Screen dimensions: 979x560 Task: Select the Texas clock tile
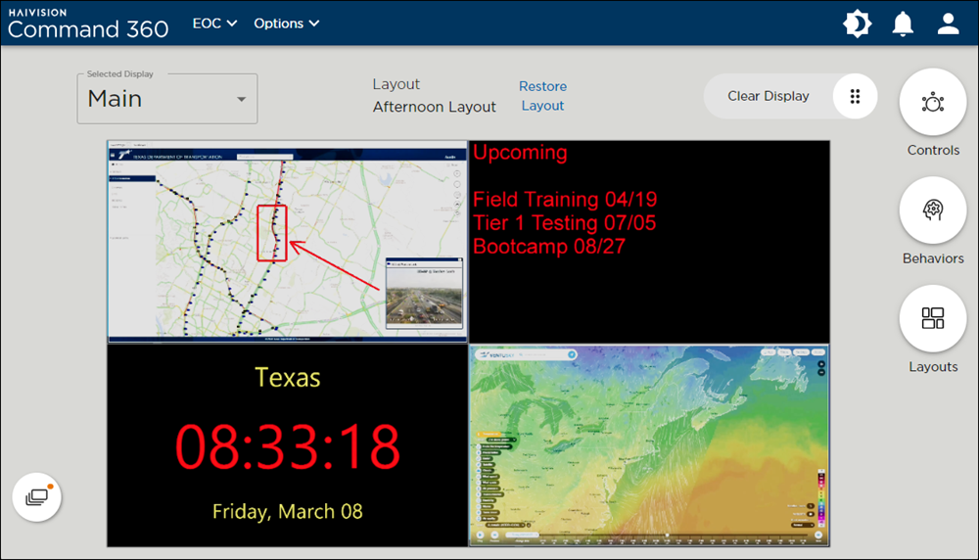pos(287,445)
